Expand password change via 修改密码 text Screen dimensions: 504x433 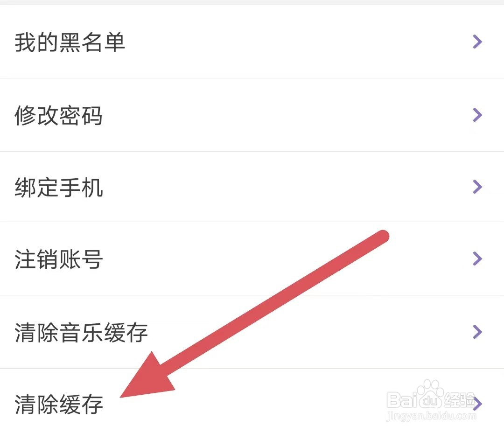[58, 115]
